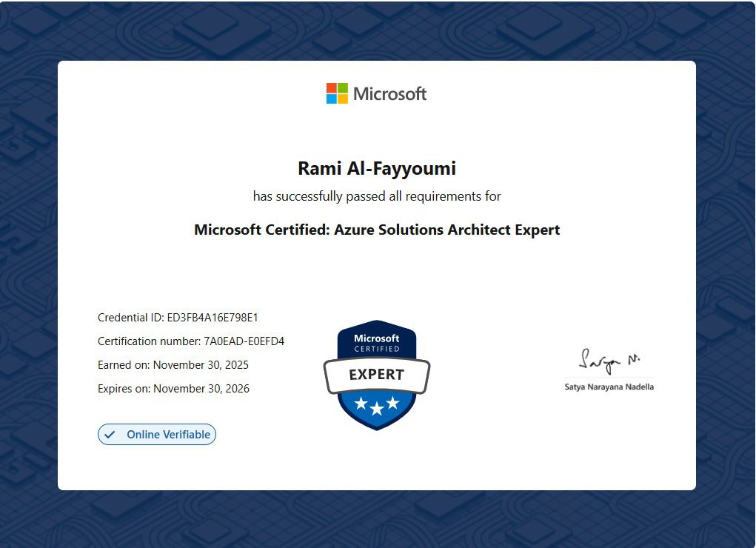Click the Certification number 7A0EAD-E0EFD4

point(244,341)
